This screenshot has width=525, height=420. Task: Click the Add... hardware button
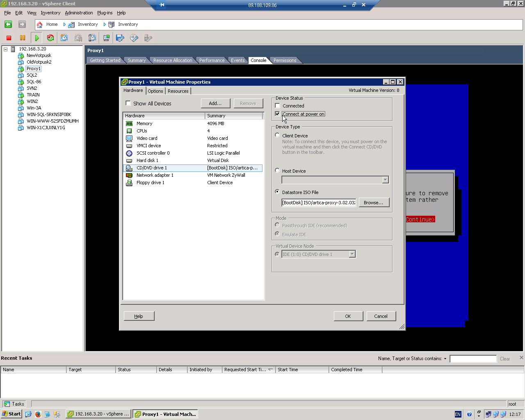215,103
